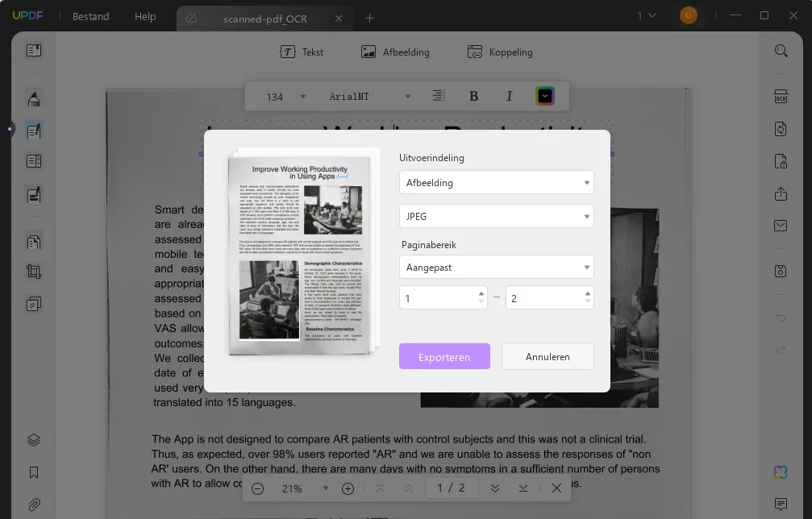Open the text alignment options

click(438, 96)
